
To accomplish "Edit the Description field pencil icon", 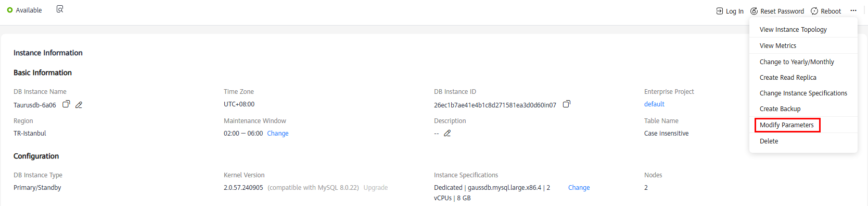I will point(447,133).
